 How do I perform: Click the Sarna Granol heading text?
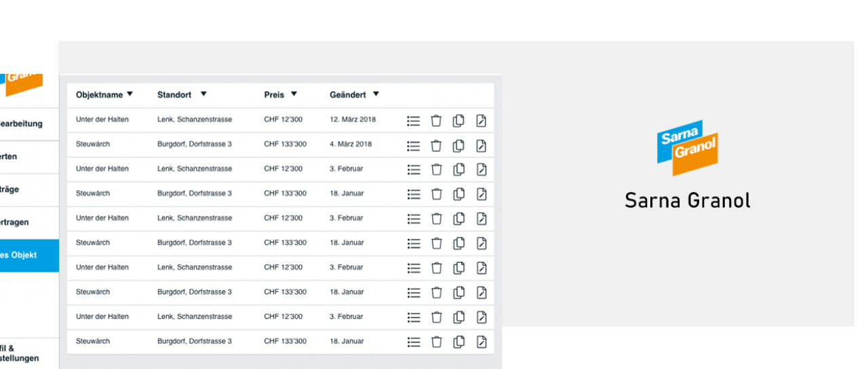tap(688, 201)
